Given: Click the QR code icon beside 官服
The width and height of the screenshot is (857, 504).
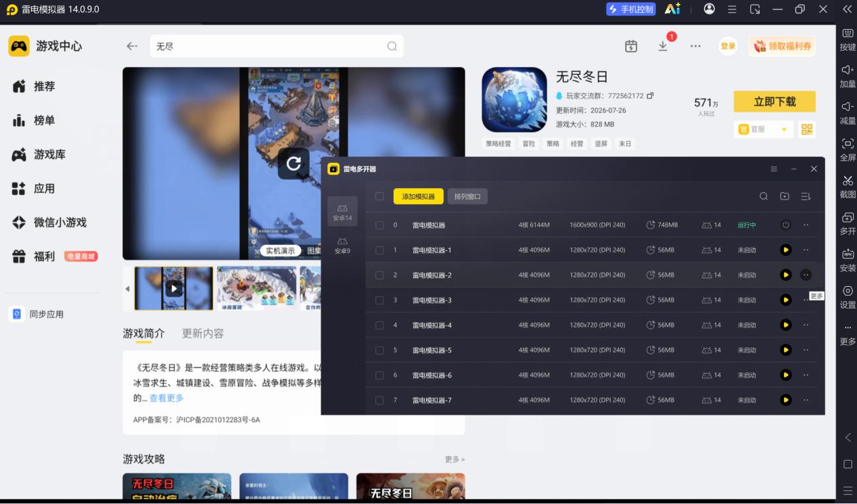Looking at the screenshot, I should point(807,129).
